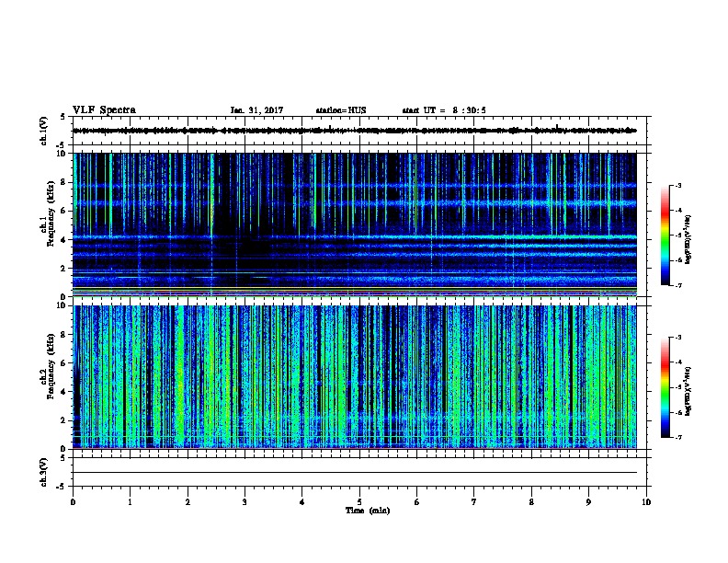Click the ch.1 spectrogram panel

coord(355,224)
